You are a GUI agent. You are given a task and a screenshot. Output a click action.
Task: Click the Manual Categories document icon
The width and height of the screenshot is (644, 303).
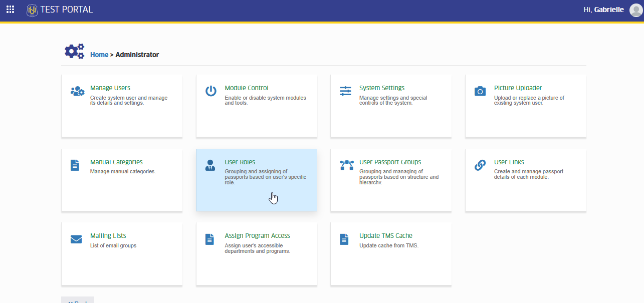click(75, 165)
